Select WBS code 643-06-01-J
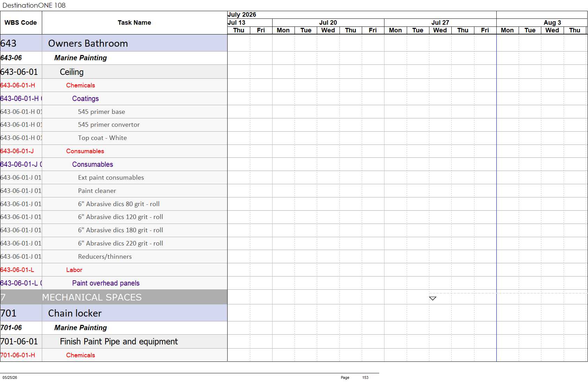Screen dimensions: 588x382 (17, 151)
